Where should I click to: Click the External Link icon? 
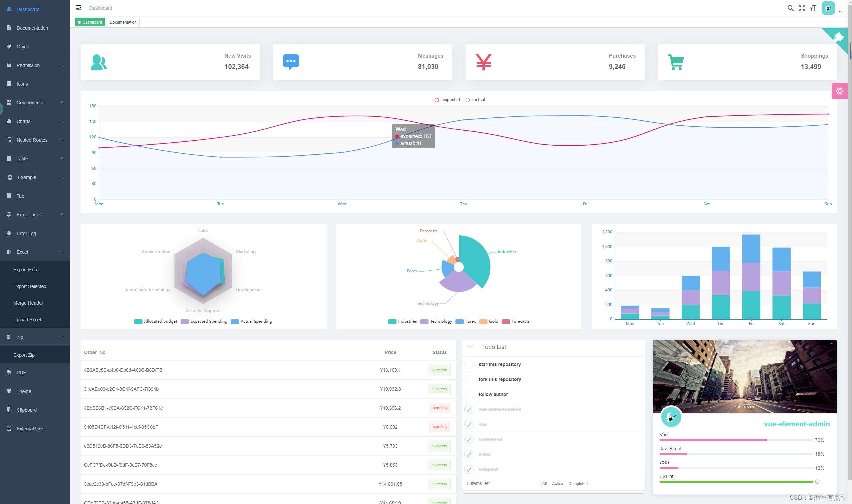(9, 429)
